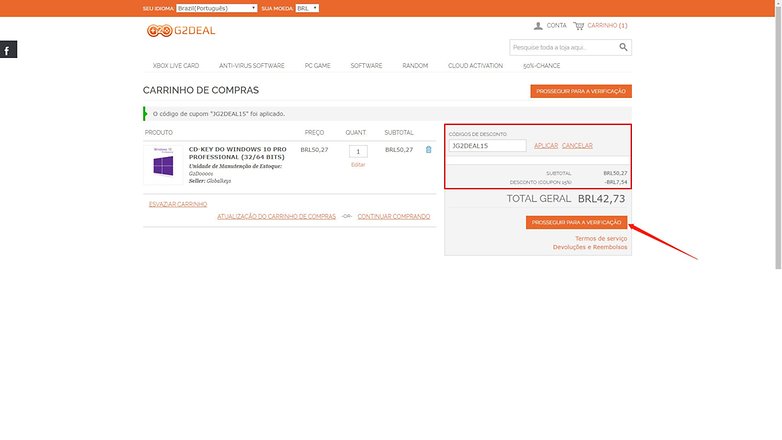Open the Anti-Virus Software menu

tap(252, 66)
